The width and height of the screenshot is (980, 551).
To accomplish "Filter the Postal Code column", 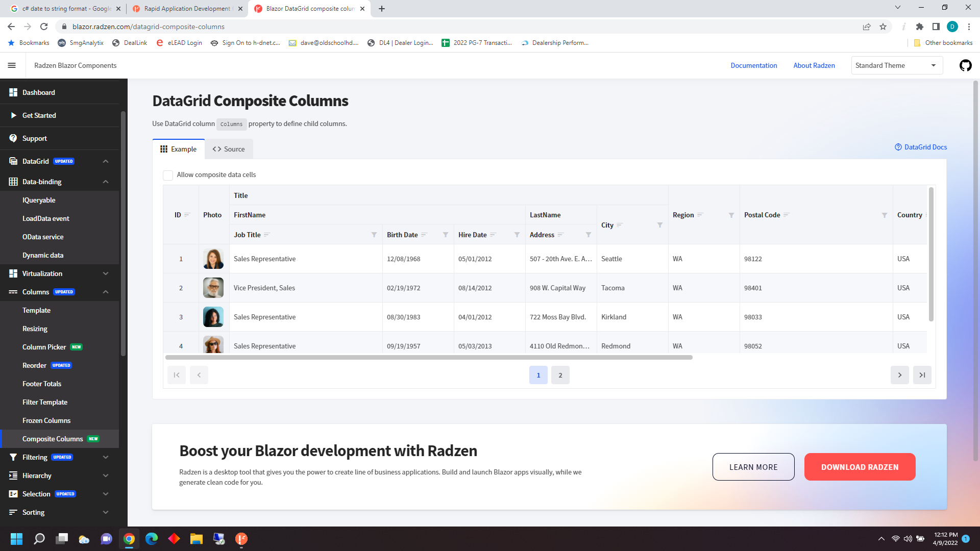I will click(885, 215).
